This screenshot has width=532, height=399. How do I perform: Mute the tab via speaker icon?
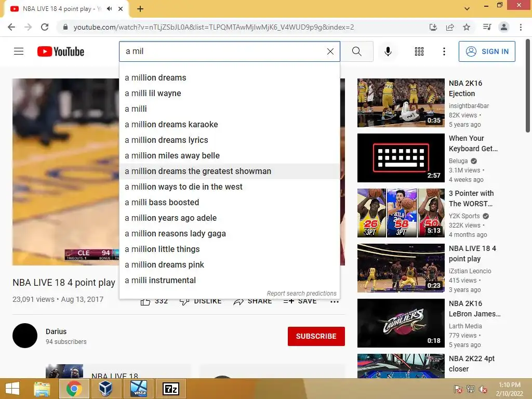(109, 9)
